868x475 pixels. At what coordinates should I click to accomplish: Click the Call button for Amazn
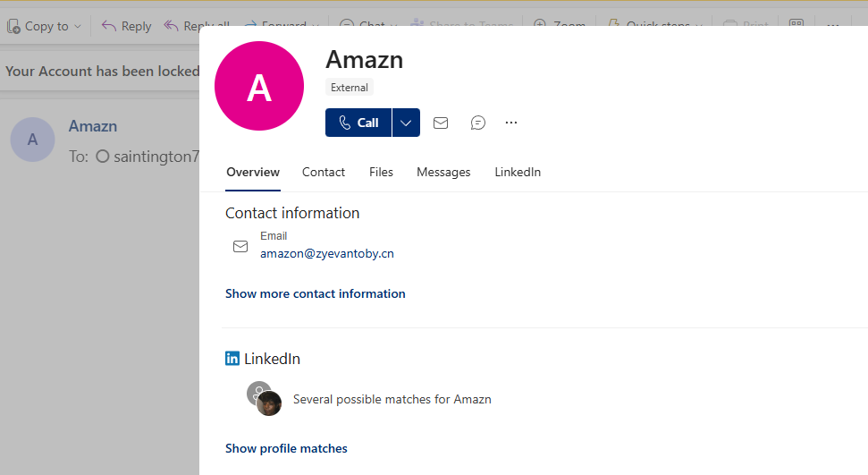coord(358,123)
